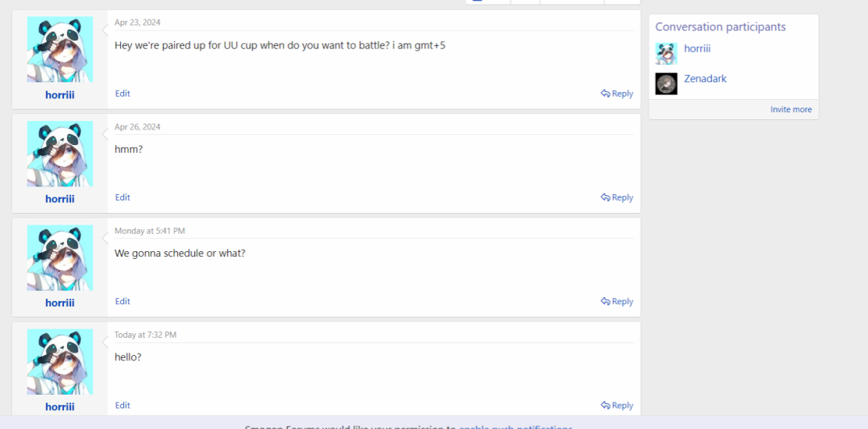Click horriii's avatar on UU cup message
This screenshot has width=868, height=429.
click(x=60, y=49)
